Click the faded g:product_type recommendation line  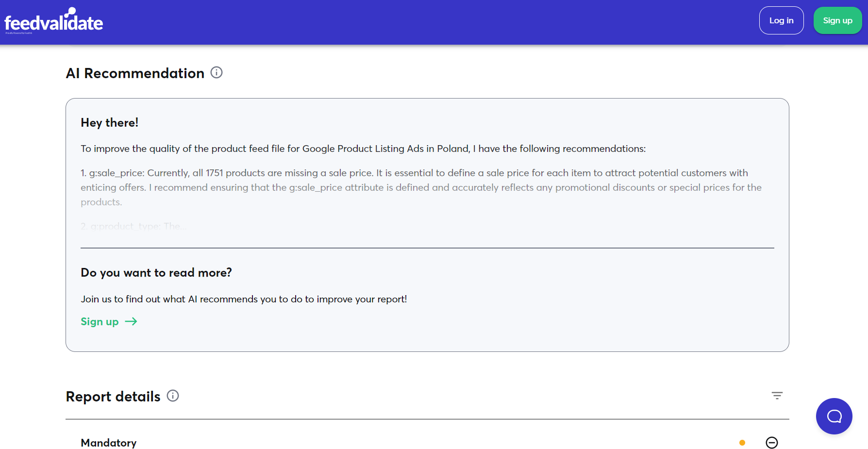[x=134, y=226]
